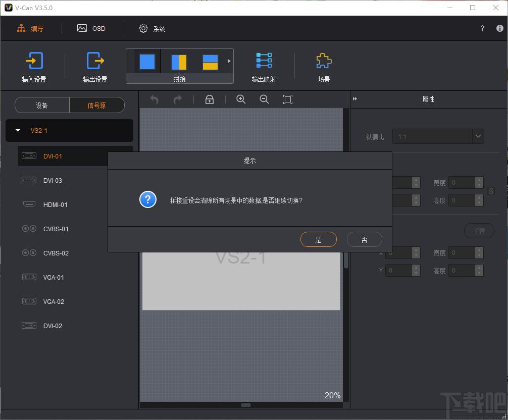Select the left-right split splice layout
The image size is (508, 420).
click(x=179, y=62)
